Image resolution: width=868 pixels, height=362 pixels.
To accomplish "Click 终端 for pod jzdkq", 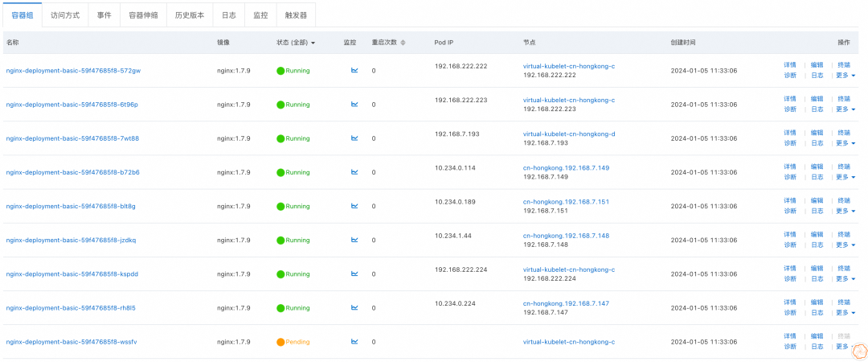I will pyautogui.click(x=844, y=234).
